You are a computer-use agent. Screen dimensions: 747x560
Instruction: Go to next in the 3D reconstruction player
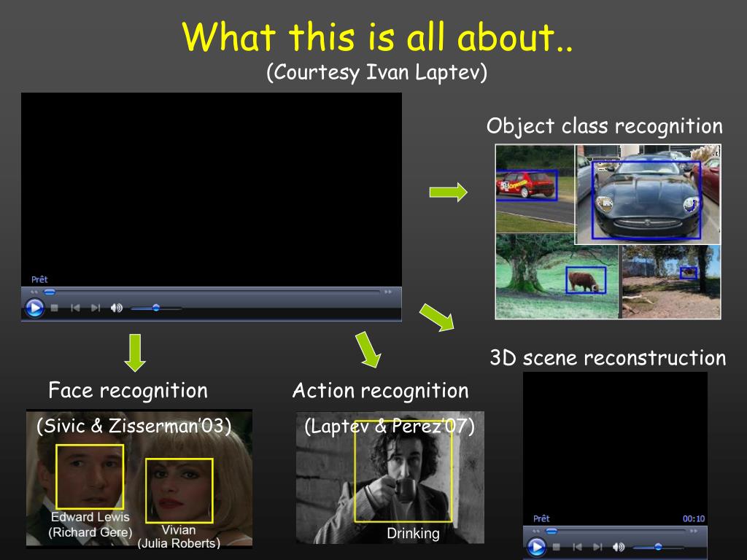(597, 547)
